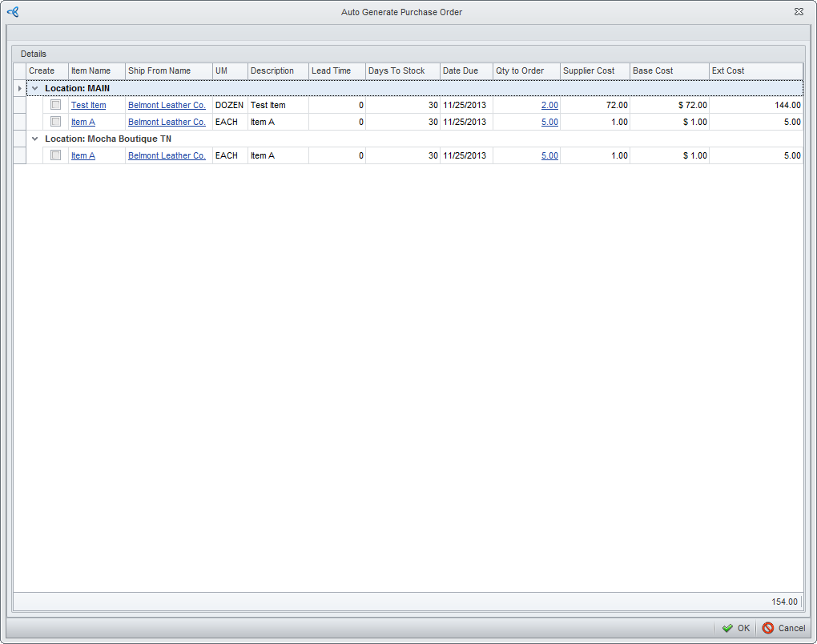Click the row indicator arrow beside Location: MAIN
Viewport: 817px width, 644px height.
click(20, 88)
